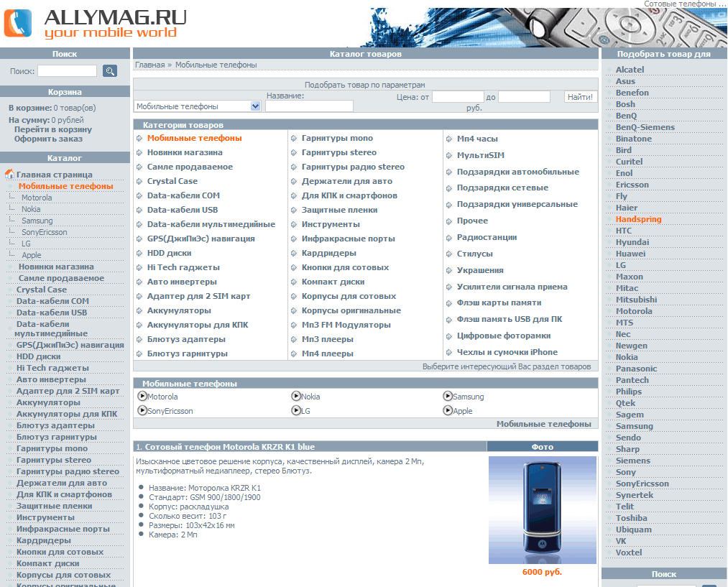Image resolution: width=728 pixels, height=587 pixels.
Task: Click diamond icon beside Мп4 часы
Action: [449, 139]
